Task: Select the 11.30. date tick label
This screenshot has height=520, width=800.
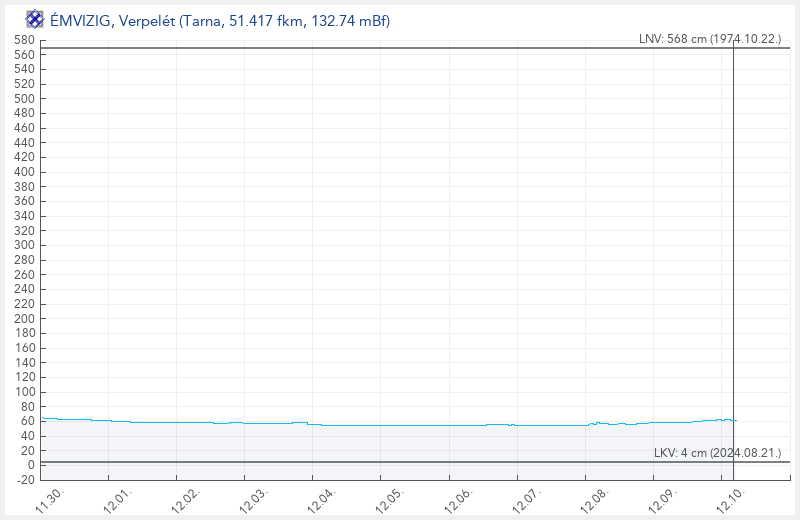Action: (51, 499)
